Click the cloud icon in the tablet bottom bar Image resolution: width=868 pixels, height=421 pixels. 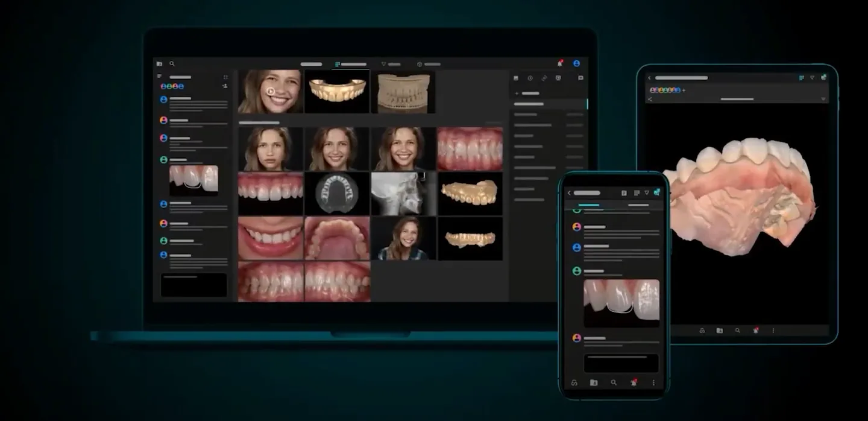[x=702, y=331]
